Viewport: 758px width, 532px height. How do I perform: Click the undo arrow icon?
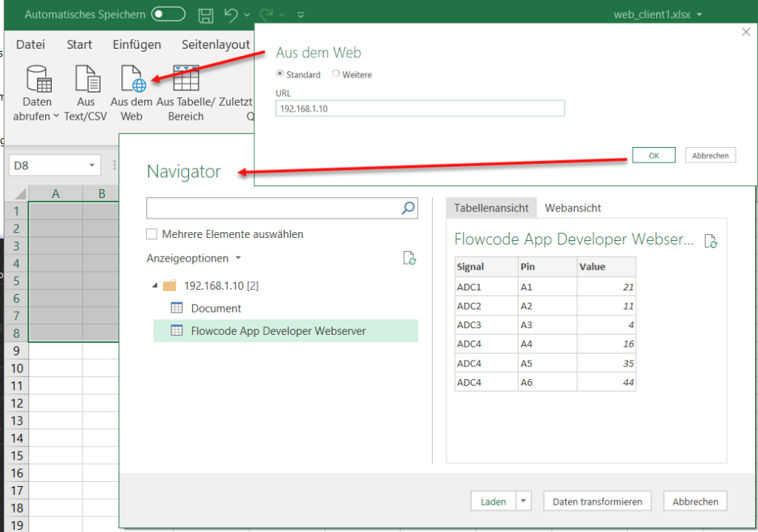click(231, 15)
